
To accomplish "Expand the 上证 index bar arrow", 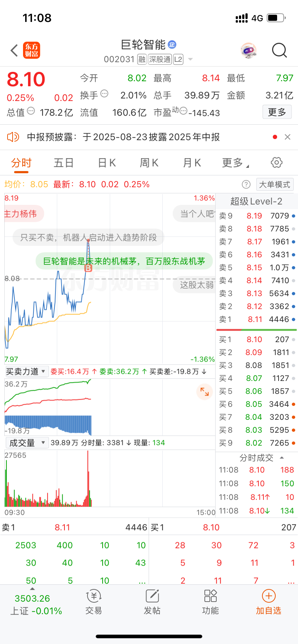I will 32,589.
